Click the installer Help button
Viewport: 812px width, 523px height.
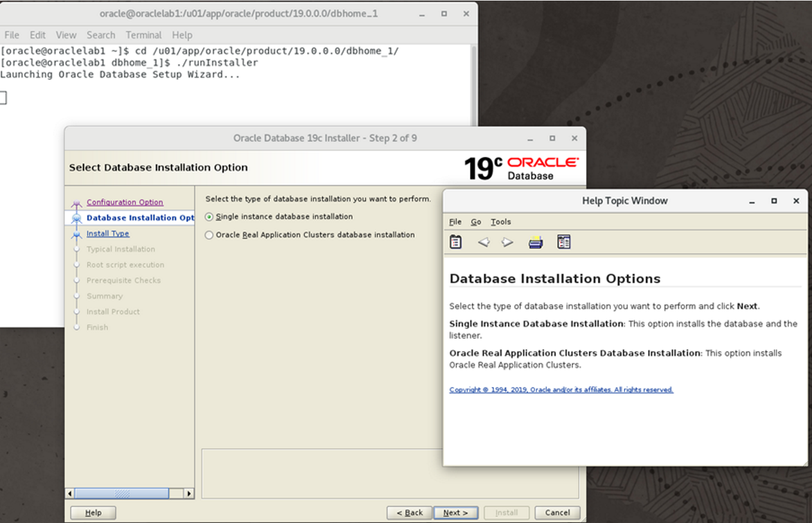pos(93,513)
